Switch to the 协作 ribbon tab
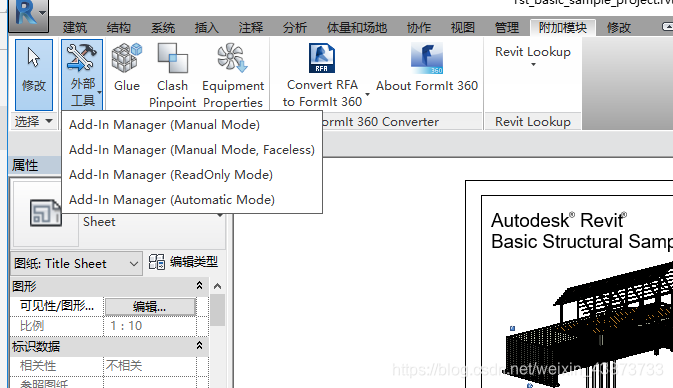The width and height of the screenshot is (673, 388). [x=418, y=28]
